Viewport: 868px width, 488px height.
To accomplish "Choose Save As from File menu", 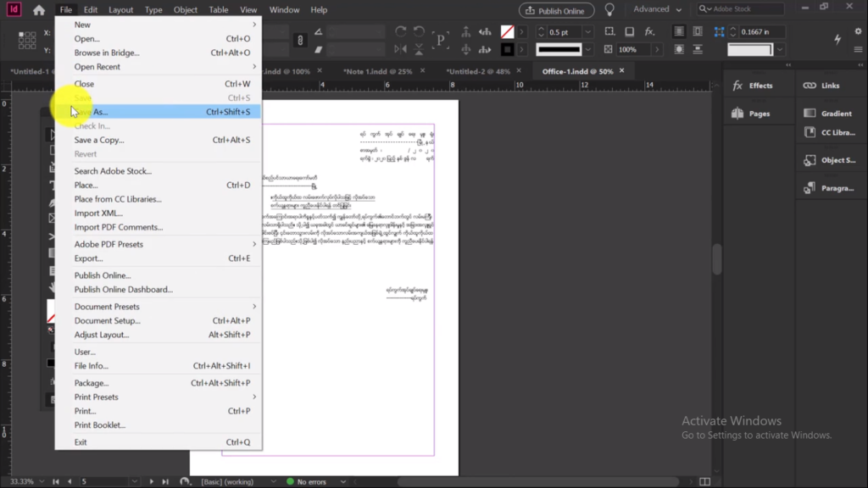I will 159,112.
